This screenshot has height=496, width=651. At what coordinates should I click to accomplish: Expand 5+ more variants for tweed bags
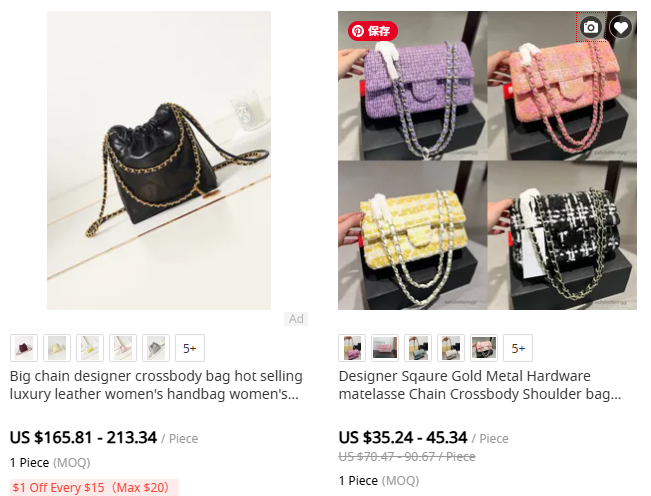point(518,348)
